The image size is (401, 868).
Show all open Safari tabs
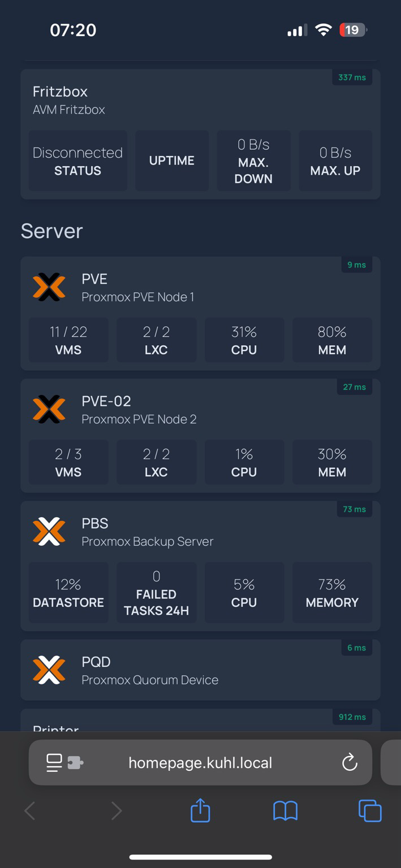[370, 811]
